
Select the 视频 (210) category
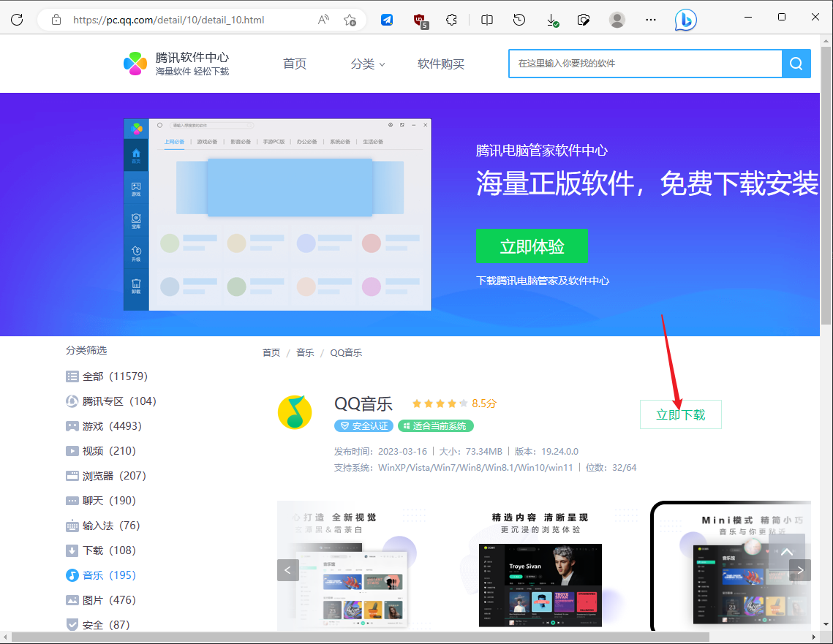pyautogui.click(x=101, y=451)
